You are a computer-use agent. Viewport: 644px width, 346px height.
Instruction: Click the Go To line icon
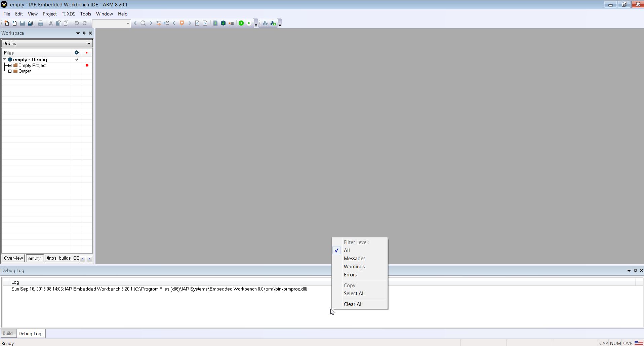click(x=167, y=23)
